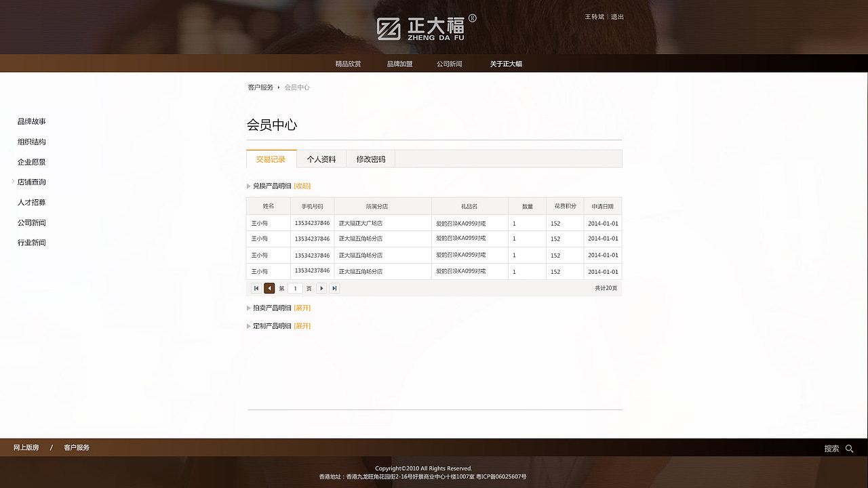Click the next page arrow icon
The image size is (868, 488).
pyautogui.click(x=321, y=288)
